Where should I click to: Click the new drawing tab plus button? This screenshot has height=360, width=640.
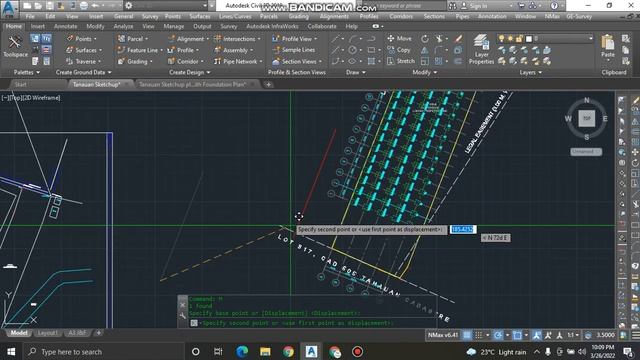pyautogui.click(x=268, y=84)
